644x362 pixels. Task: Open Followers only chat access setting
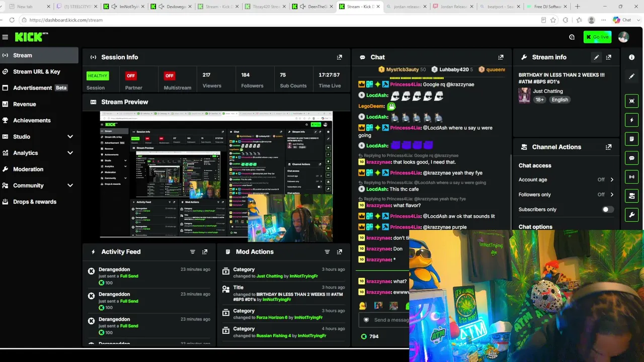click(566, 195)
